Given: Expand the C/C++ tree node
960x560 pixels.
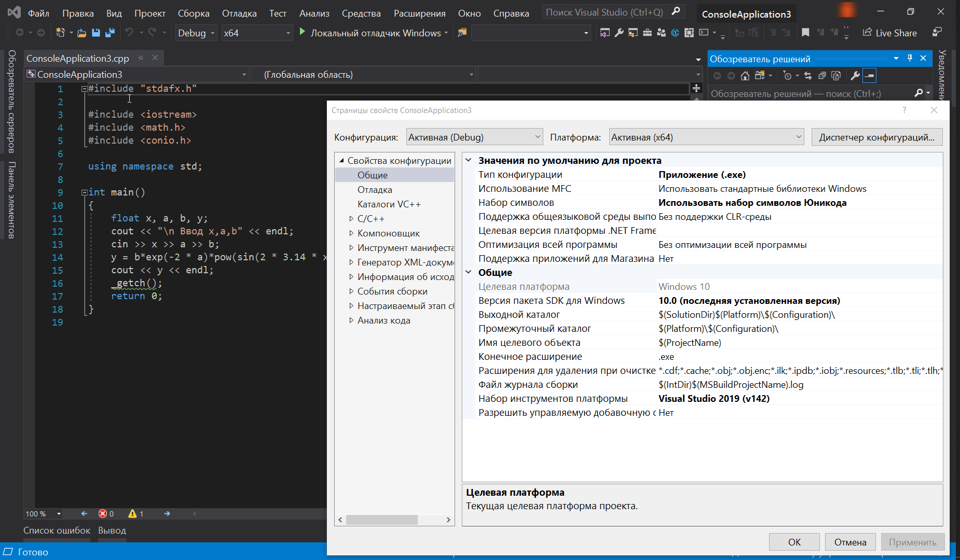Looking at the screenshot, I should [x=351, y=219].
